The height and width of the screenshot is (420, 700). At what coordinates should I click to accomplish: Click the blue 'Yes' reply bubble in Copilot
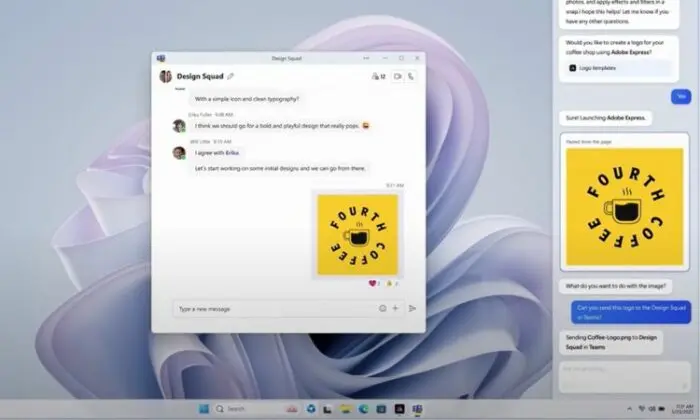pyautogui.click(x=681, y=97)
